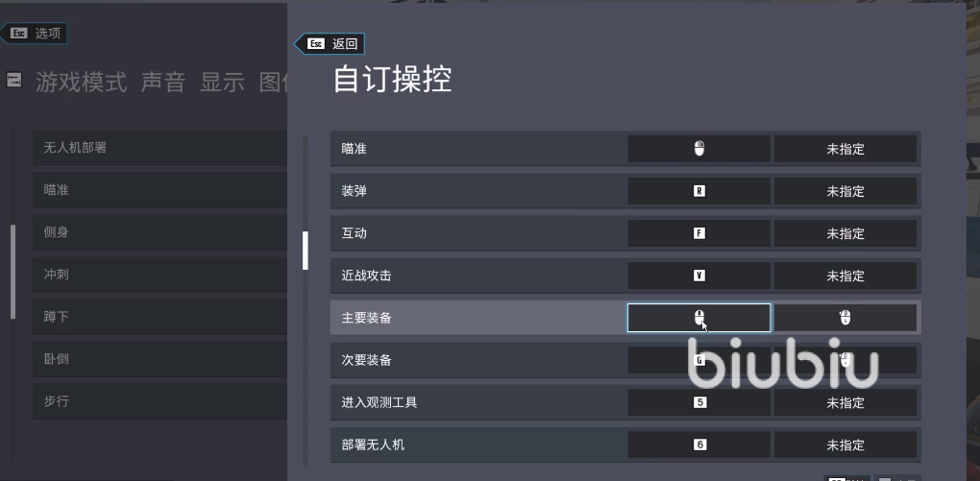Switch to the 显示 tab
The image size is (980, 481).
(222, 83)
